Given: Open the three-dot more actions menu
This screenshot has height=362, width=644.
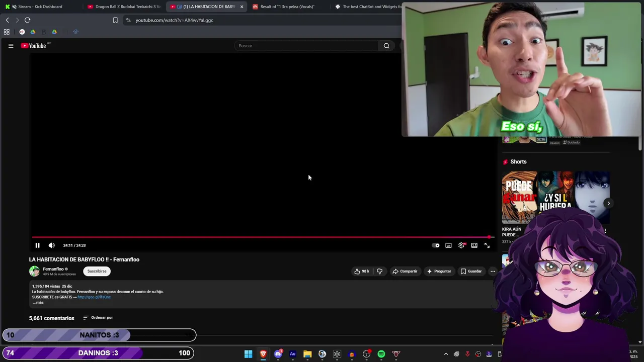Looking at the screenshot, I should (493, 271).
